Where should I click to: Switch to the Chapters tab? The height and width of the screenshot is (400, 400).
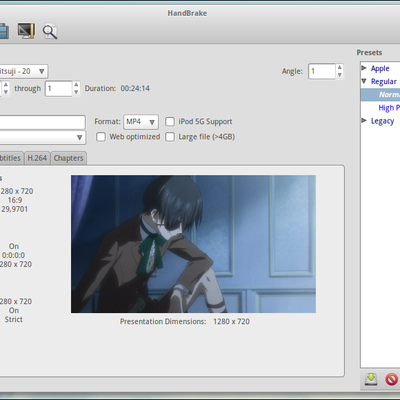tap(68, 158)
